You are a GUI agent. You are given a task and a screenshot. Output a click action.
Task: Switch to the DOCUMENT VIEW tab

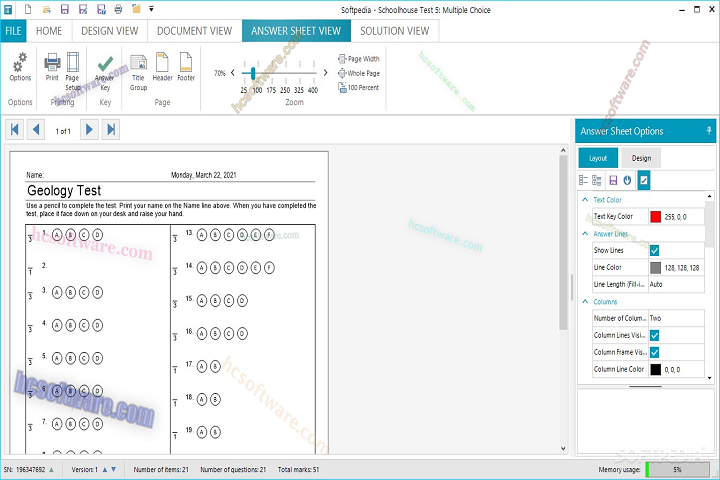point(194,31)
